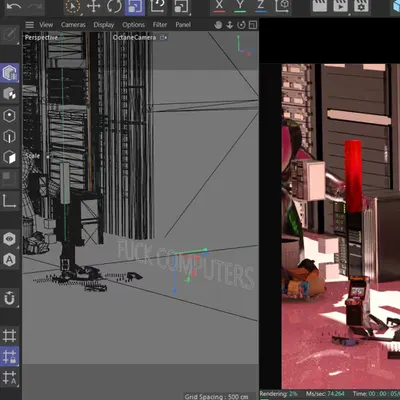Select Texture mode checkered cube icon
The height and width of the screenshot is (400, 400).
(10, 94)
